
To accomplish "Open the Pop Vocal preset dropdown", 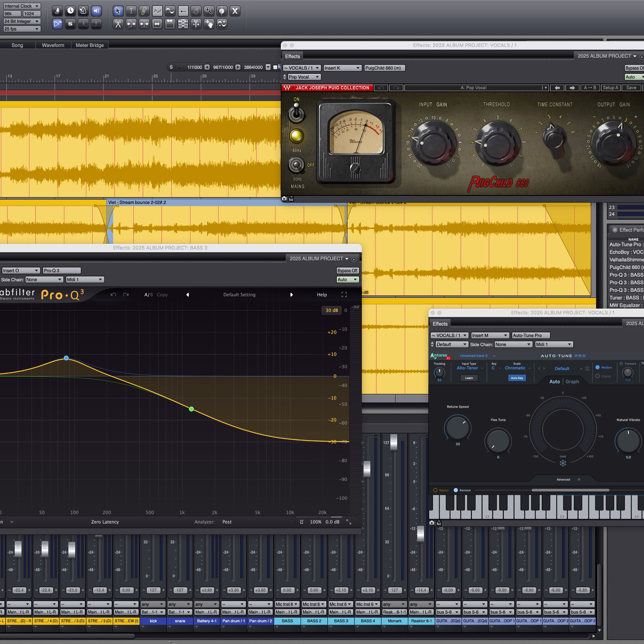I will 304,77.
